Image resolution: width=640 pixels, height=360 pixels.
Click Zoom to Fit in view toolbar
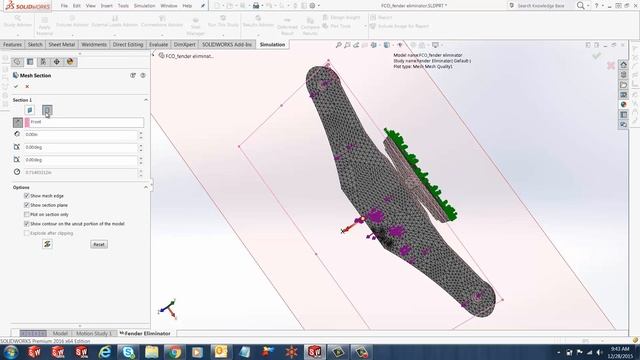[x=338, y=45]
